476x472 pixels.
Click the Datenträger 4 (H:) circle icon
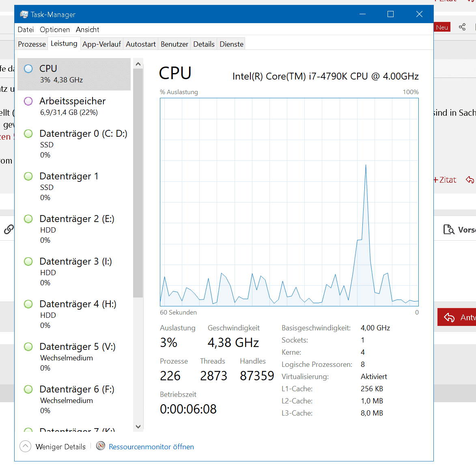28,304
